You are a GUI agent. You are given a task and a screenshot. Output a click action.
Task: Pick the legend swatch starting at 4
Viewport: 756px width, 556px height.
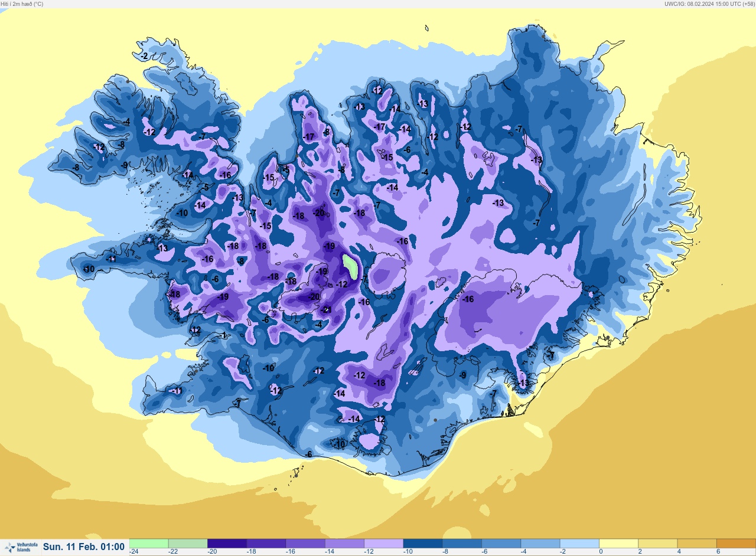697,543
